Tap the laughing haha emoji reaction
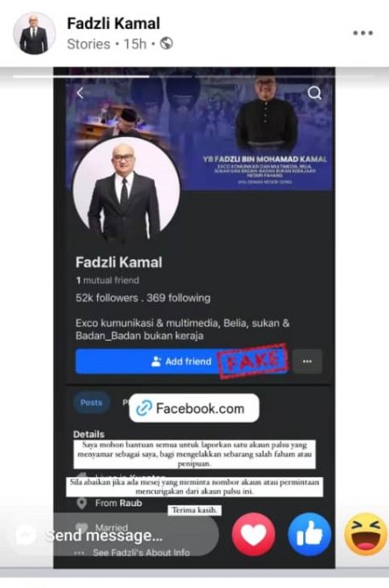 [x=366, y=534]
